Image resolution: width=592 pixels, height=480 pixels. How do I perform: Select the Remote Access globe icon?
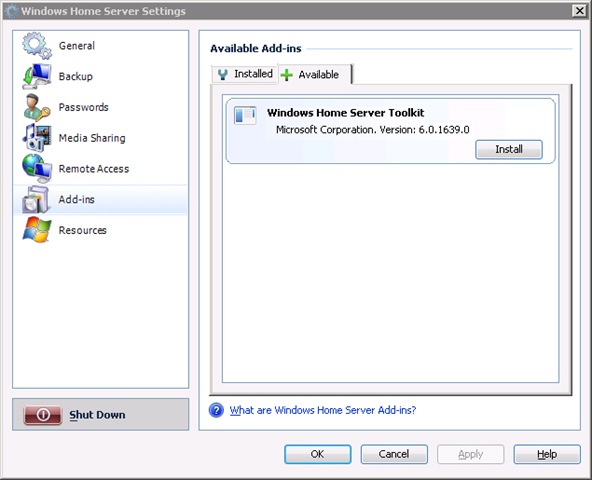click(36, 168)
